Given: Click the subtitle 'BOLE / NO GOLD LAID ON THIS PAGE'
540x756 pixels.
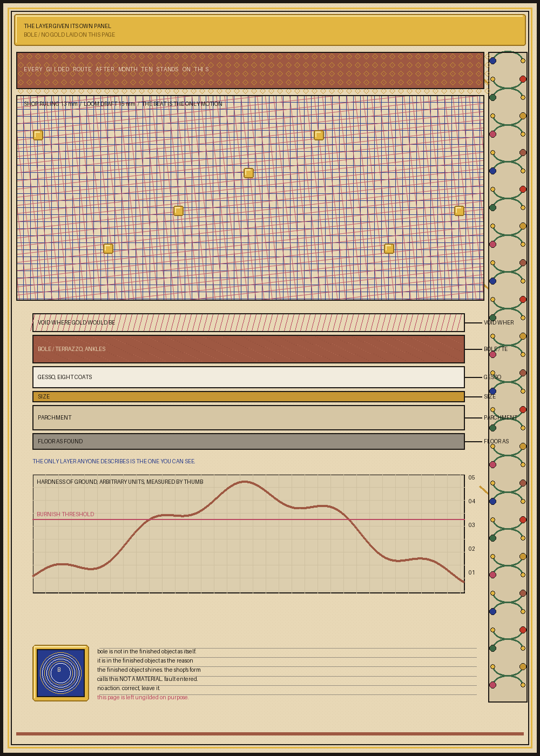Looking at the screenshot, I should point(69,35).
